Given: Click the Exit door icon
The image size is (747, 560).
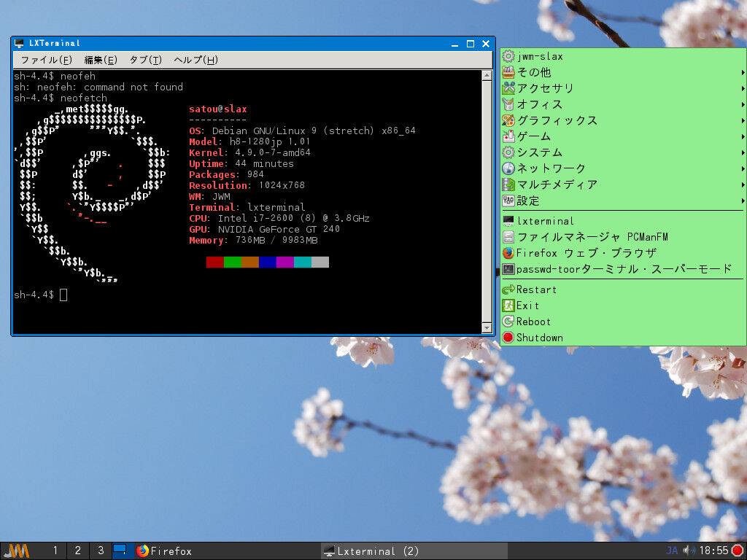Looking at the screenshot, I should (x=508, y=306).
